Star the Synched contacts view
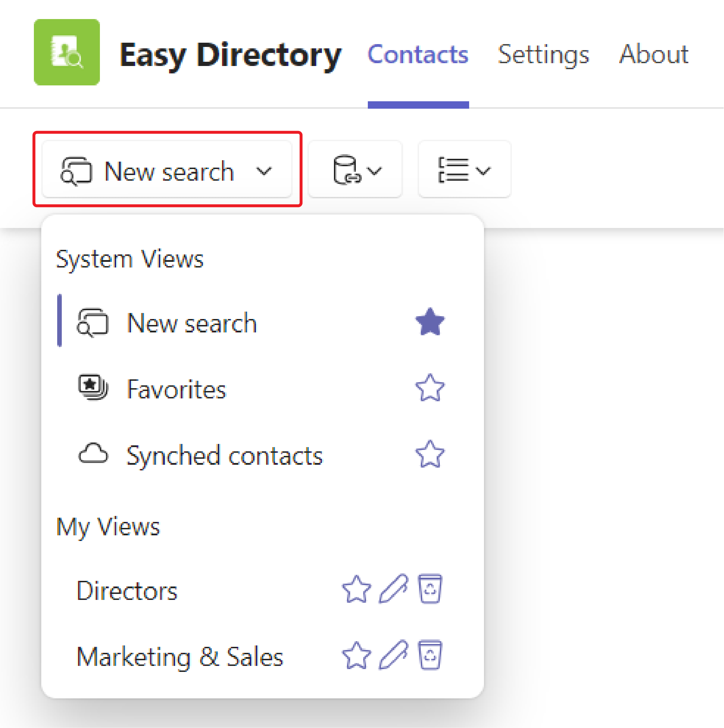The height and width of the screenshot is (728, 724). click(430, 454)
